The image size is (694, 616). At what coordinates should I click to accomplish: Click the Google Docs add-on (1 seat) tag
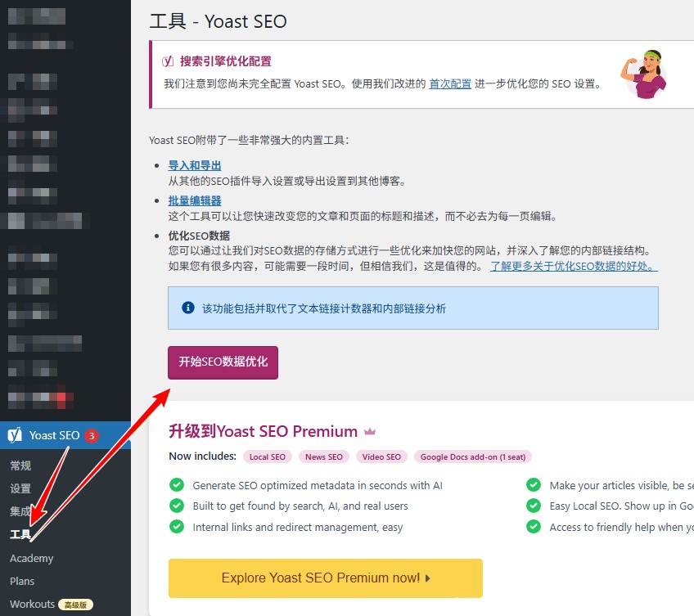click(473, 456)
